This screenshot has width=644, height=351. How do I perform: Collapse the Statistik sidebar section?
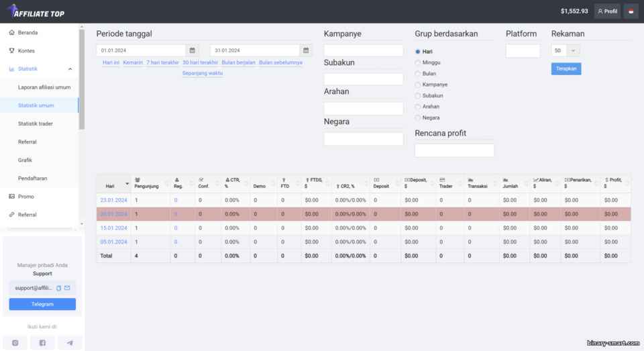coord(70,69)
